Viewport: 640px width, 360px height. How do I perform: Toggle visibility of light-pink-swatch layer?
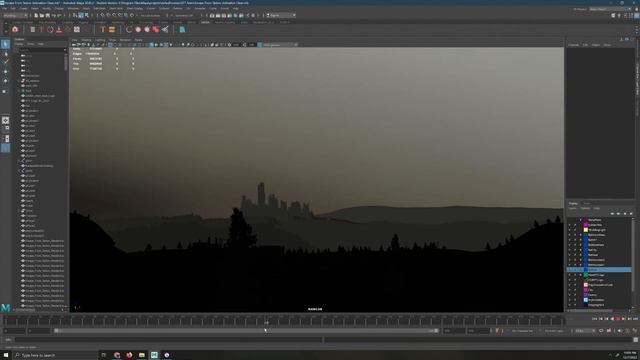pyautogui.click(x=570, y=285)
